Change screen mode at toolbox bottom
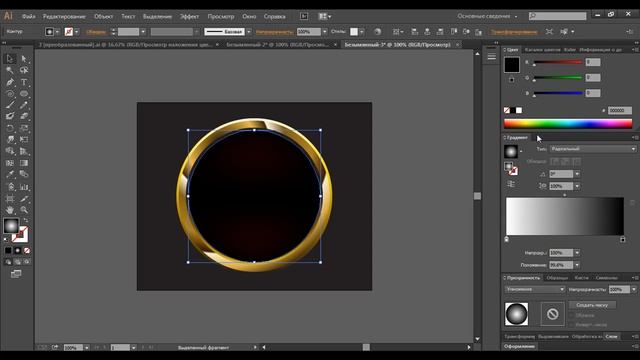Screen dimensions: 640x360 click(x=16, y=274)
